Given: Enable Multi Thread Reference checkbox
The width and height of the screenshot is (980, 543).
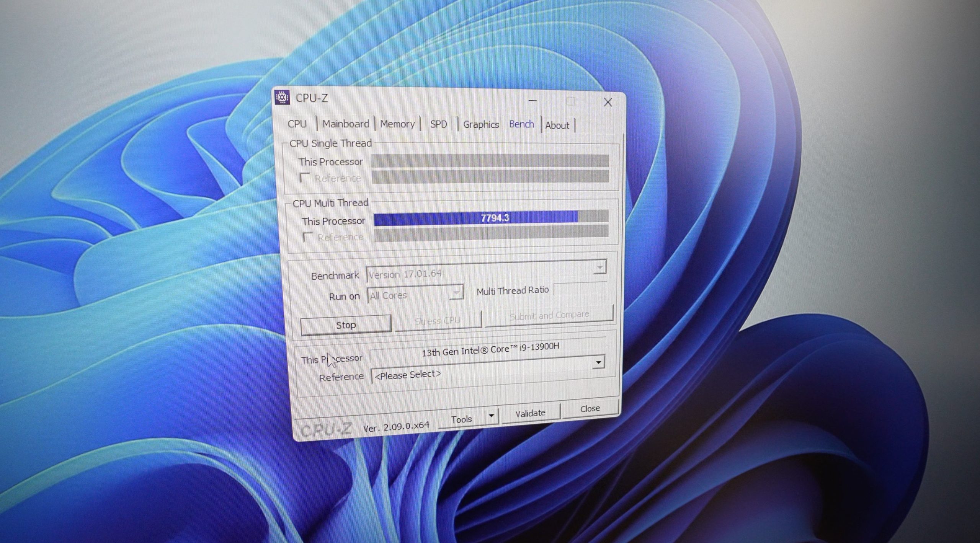Looking at the screenshot, I should tap(307, 237).
